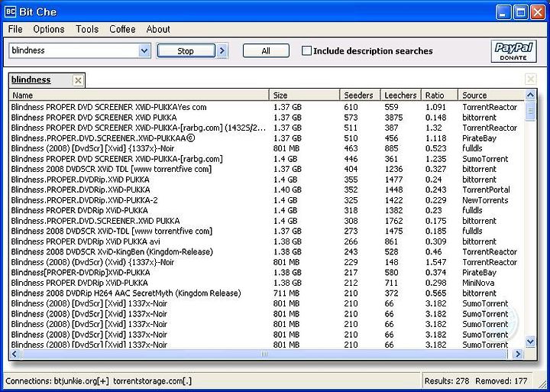Select 'Blindness 2008 DVDRip H264 AAC SecretMyth' row
The image size is (550, 392).
[x=267, y=293]
